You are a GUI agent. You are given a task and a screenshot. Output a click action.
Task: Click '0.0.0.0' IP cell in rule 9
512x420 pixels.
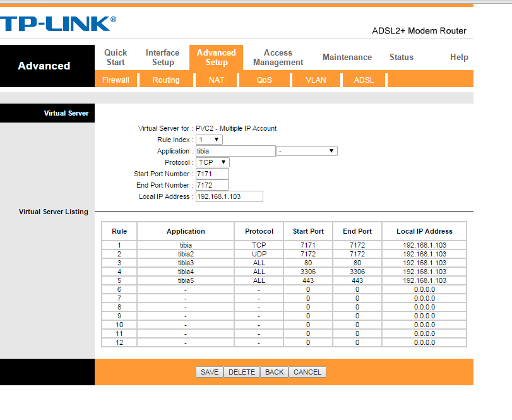(424, 316)
